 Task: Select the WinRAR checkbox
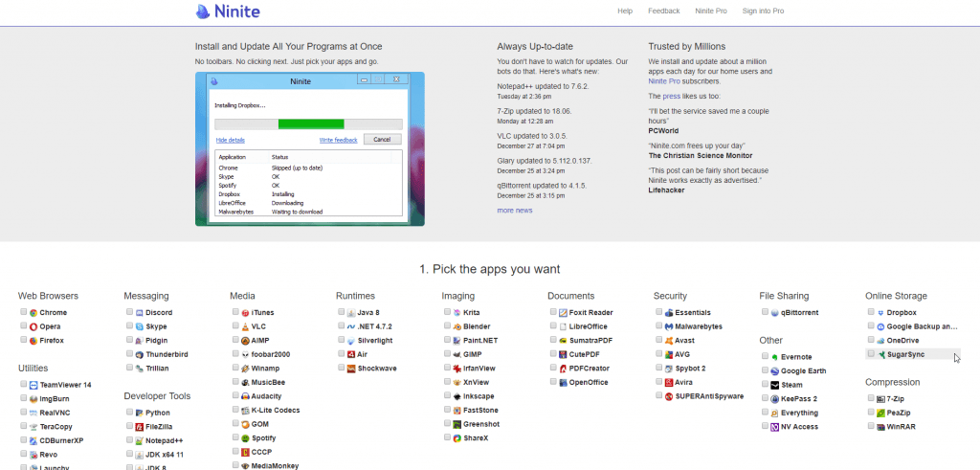(x=871, y=426)
